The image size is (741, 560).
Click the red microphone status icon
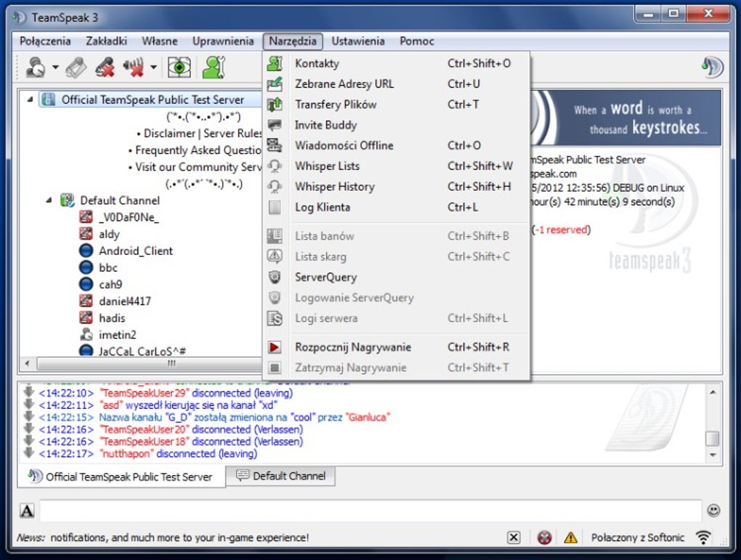pos(544,537)
